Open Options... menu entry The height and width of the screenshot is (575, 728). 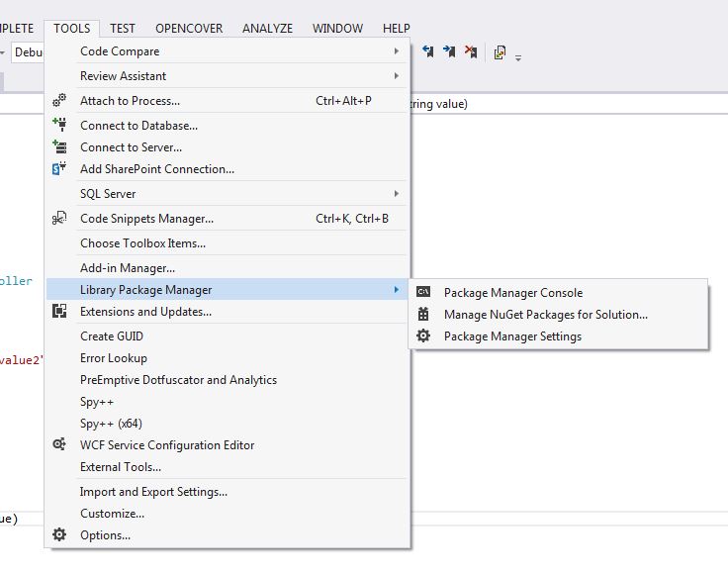pyautogui.click(x=227, y=535)
